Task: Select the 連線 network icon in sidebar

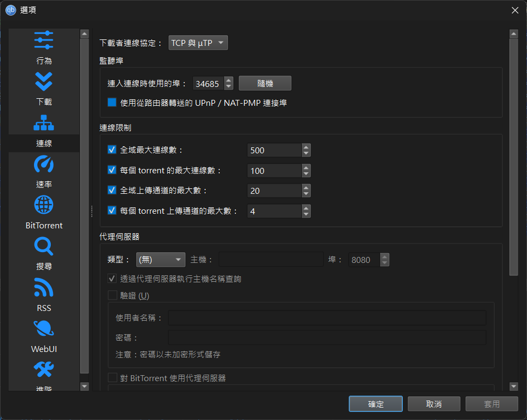Action: [x=44, y=123]
